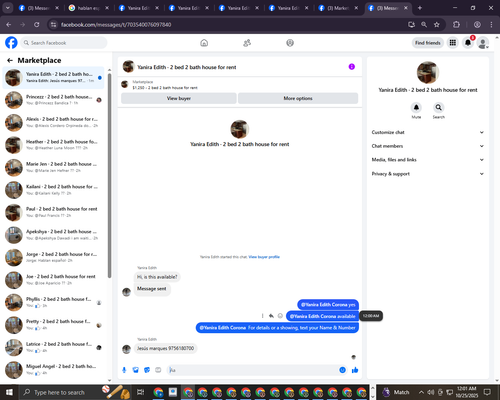Viewport: 500px width, 400px height.
Task: Click the View buyer button
Action: [179, 98]
